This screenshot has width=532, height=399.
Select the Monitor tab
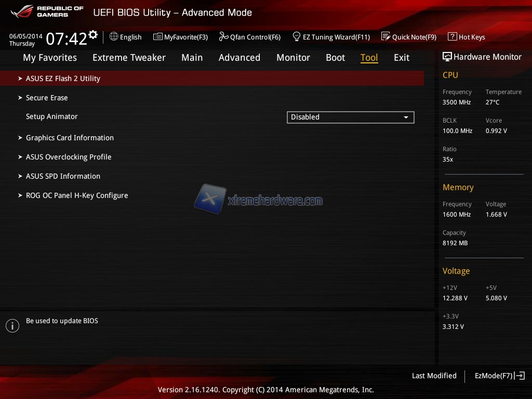coord(293,58)
